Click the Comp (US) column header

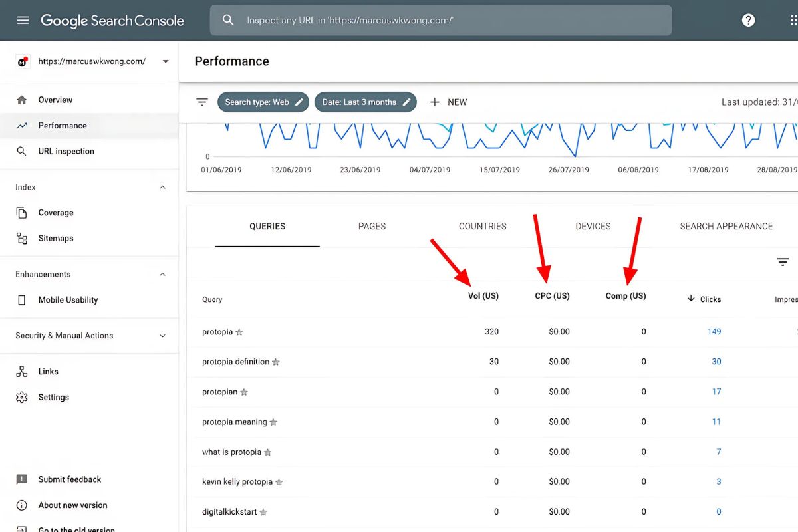[626, 296]
